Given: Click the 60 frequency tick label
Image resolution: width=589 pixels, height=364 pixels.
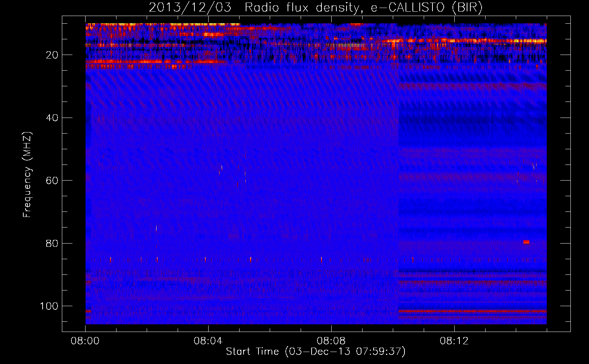Looking at the screenshot, I should [52, 181].
